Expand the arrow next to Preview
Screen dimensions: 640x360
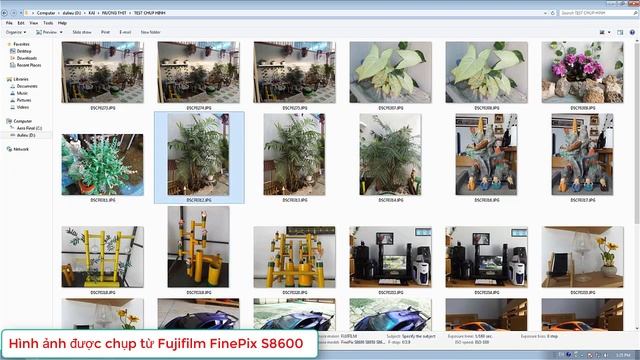(x=61, y=32)
